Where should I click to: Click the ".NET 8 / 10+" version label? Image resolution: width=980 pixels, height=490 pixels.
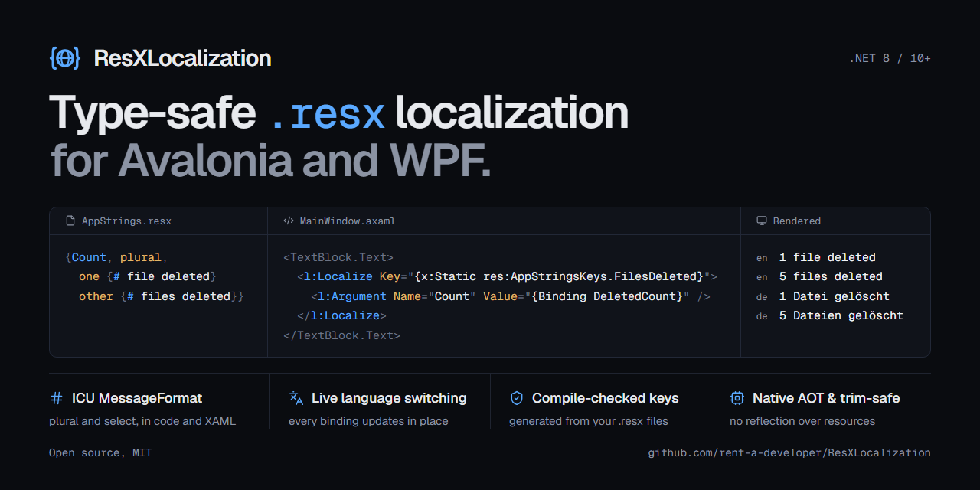click(890, 58)
